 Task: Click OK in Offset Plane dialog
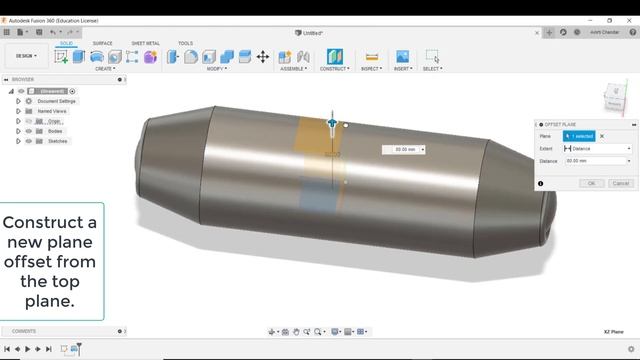tap(591, 183)
